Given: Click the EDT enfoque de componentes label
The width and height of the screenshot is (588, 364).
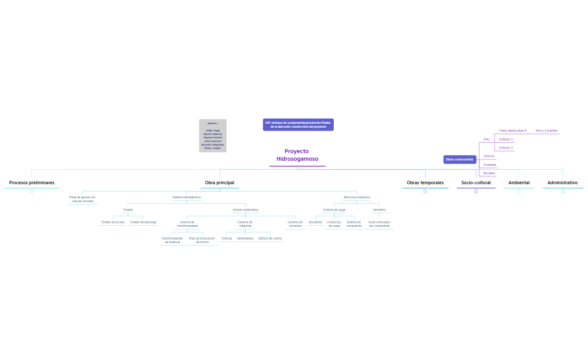Looking at the screenshot, I should pyautogui.click(x=298, y=124).
